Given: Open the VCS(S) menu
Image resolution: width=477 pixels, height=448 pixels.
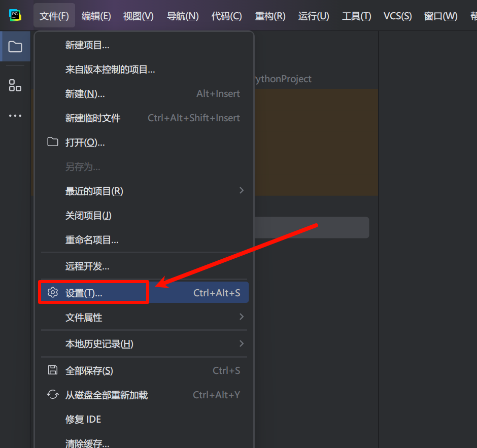Looking at the screenshot, I should point(397,16).
